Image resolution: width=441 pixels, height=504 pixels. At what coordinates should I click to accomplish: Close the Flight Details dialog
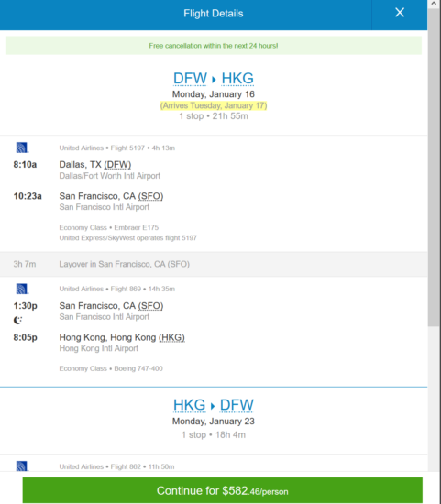[400, 13]
